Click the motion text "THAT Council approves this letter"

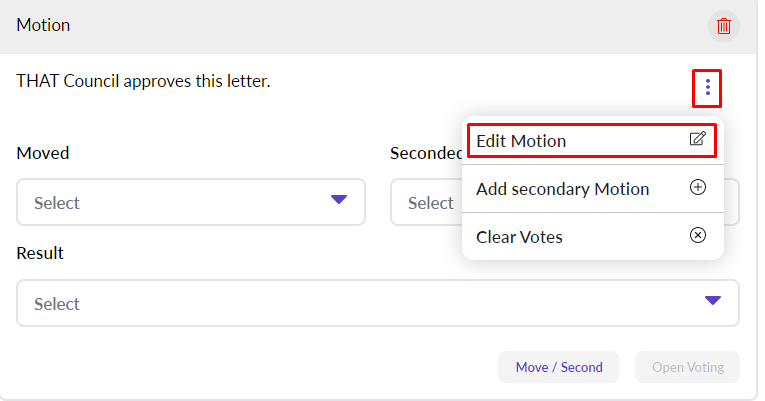[143, 81]
